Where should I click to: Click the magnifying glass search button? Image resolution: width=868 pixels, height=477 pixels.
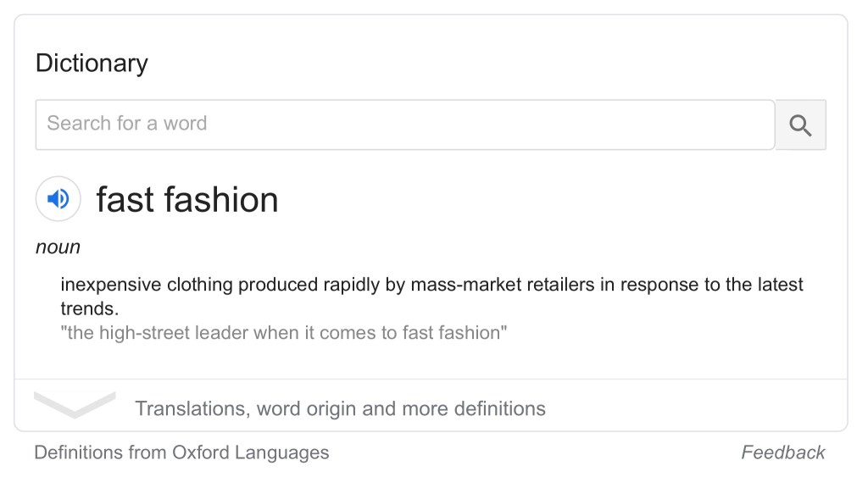click(800, 125)
